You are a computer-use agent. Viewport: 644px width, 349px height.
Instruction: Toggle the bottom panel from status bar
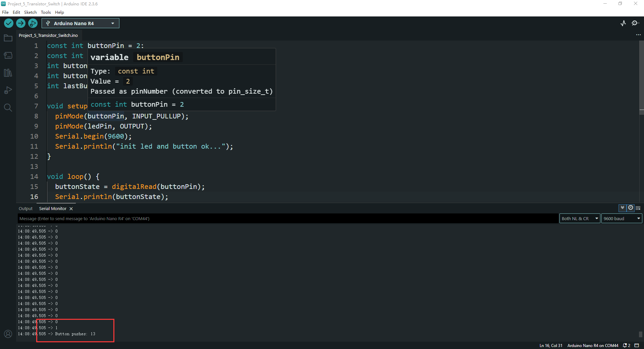637,345
